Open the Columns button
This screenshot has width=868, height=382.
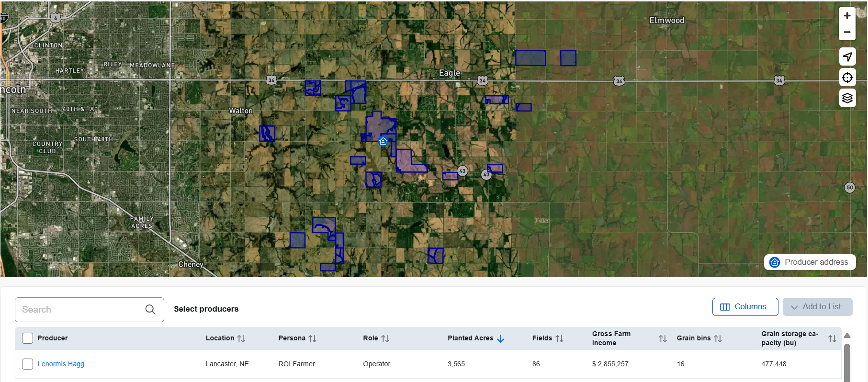pos(744,307)
